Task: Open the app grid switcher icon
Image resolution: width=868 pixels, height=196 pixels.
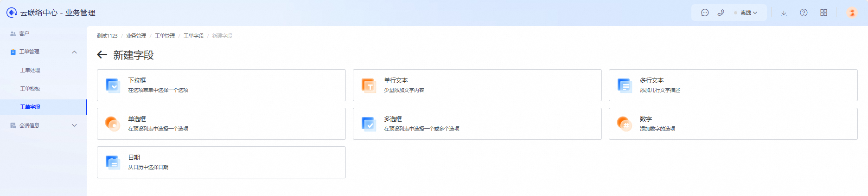Action: 823,13
